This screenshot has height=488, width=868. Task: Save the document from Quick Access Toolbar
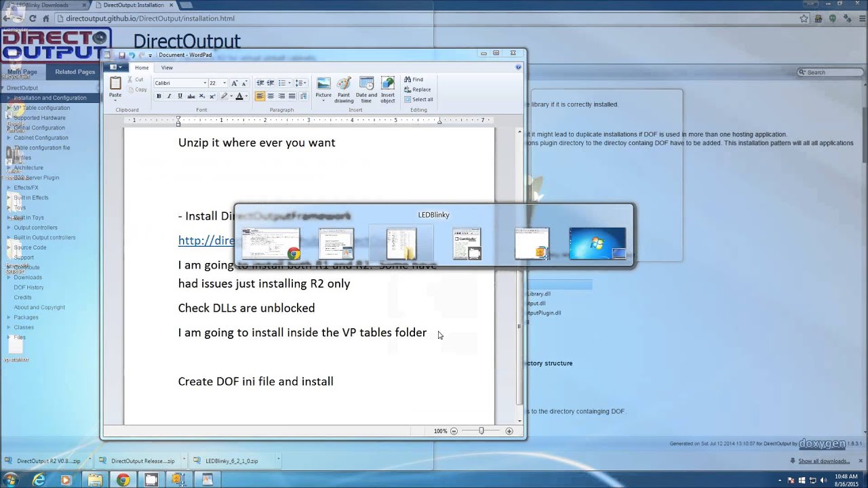pos(122,55)
